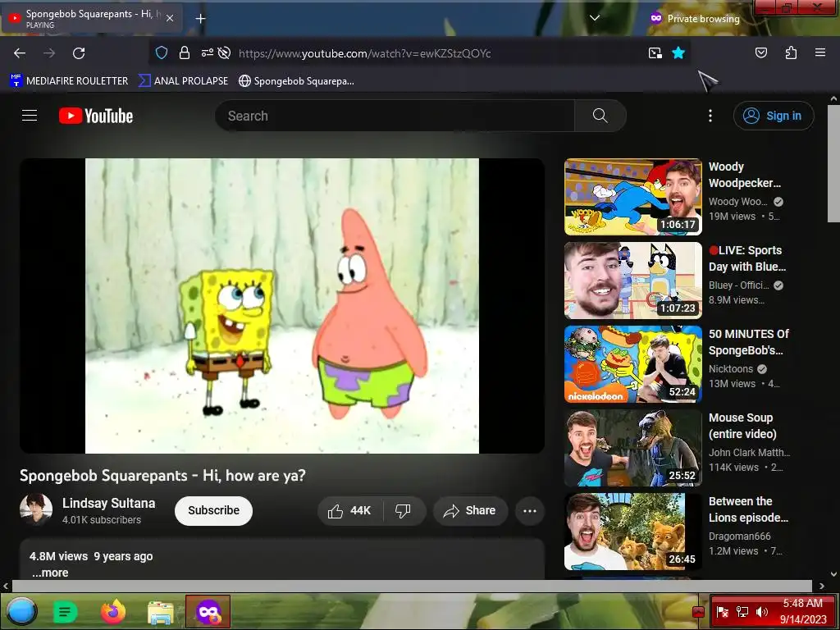
Task: Reload the page with the refresh icon
Action: pyautogui.click(x=79, y=53)
